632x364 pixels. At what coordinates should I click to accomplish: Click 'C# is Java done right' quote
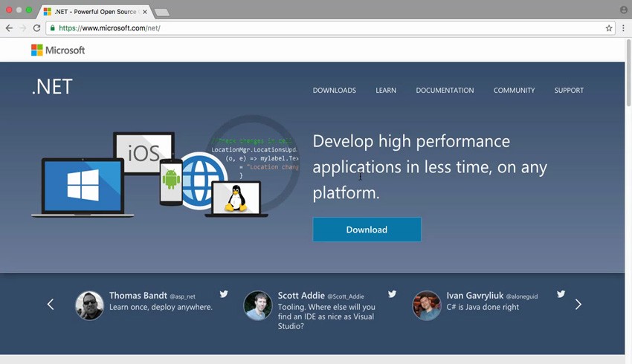pyautogui.click(x=483, y=307)
